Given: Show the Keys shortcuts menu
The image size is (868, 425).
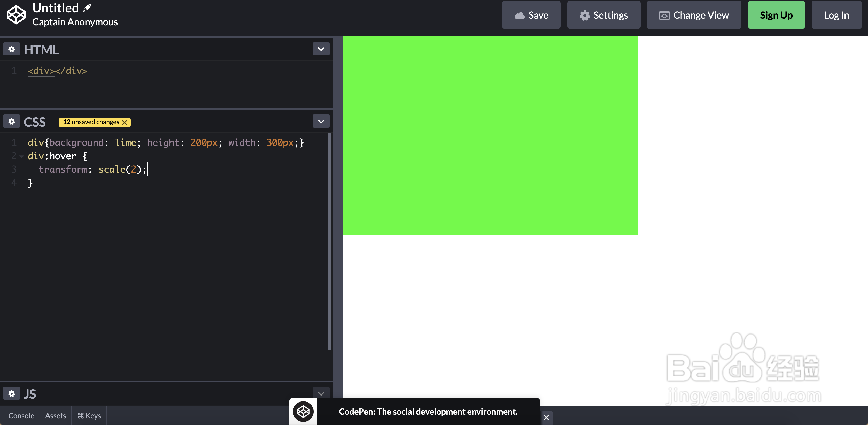Looking at the screenshot, I should point(89,415).
